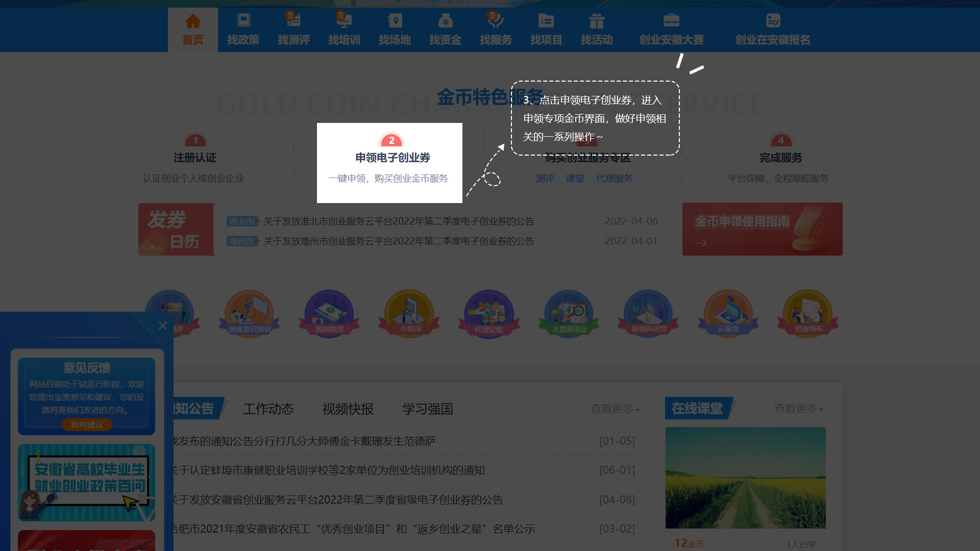Open the 新媒体运营 service badge
980x551 pixels.
click(x=648, y=313)
